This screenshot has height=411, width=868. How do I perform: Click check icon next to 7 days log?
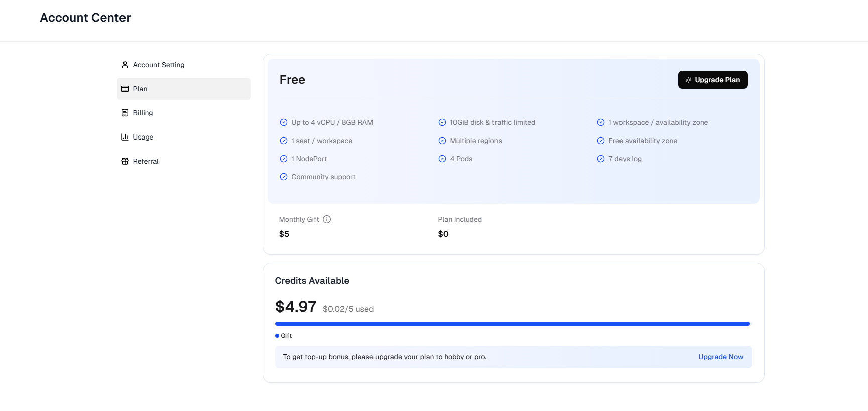point(601,159)
